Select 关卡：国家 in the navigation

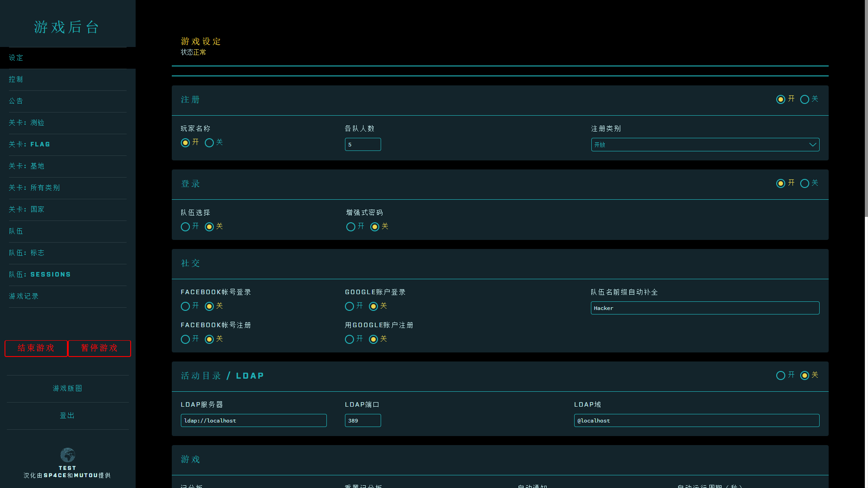pos(26,209)
